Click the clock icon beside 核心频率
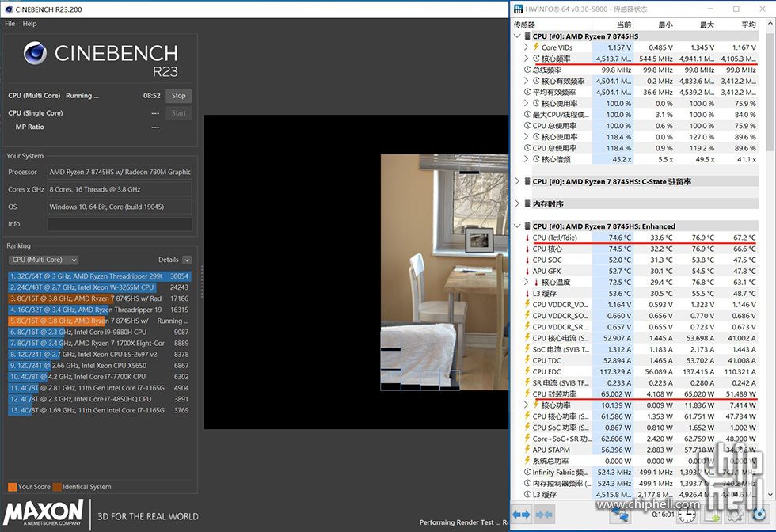This screenshot has width=776, height=532. click(x=537, y=59)
